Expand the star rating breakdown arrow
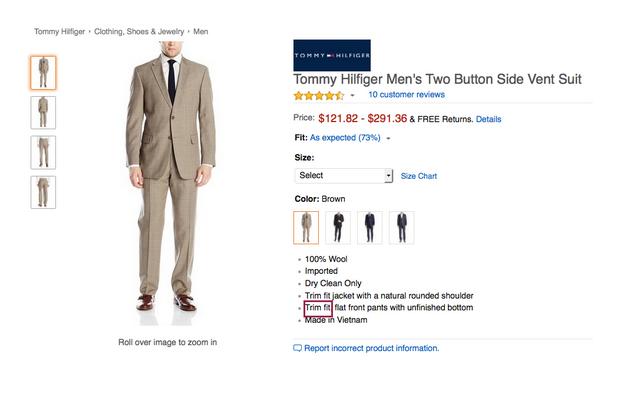Image resolution: width=640 pixels, height=403 pixels. pos(352,96)
